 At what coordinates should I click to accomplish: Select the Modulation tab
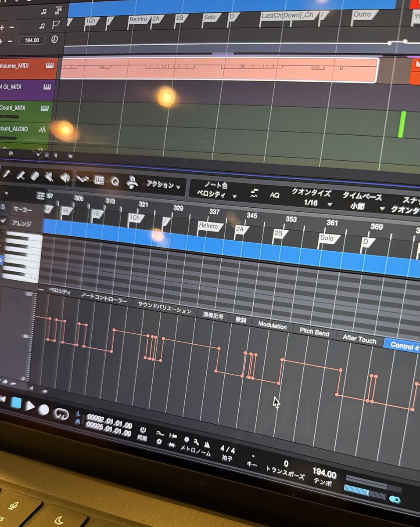tap(272, 325)
